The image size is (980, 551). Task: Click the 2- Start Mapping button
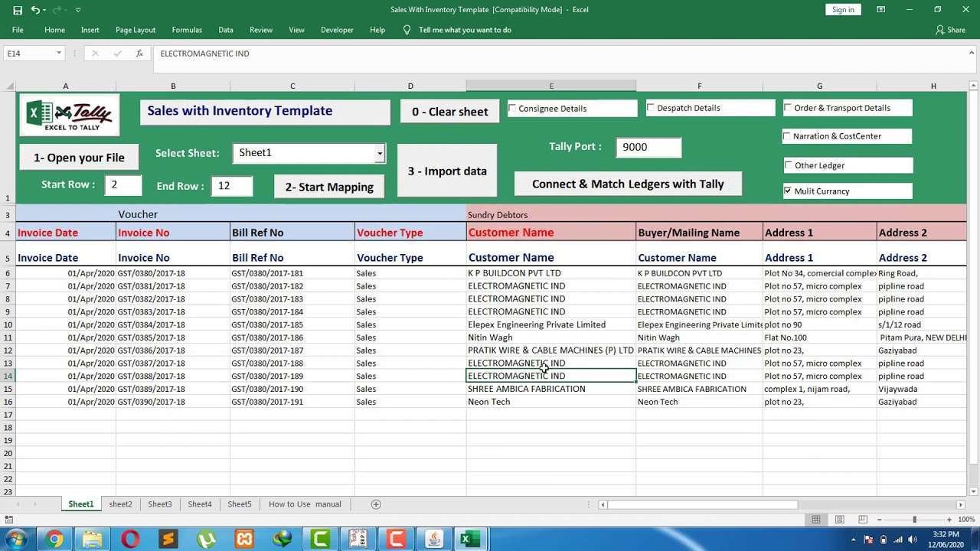coord(328,186)
